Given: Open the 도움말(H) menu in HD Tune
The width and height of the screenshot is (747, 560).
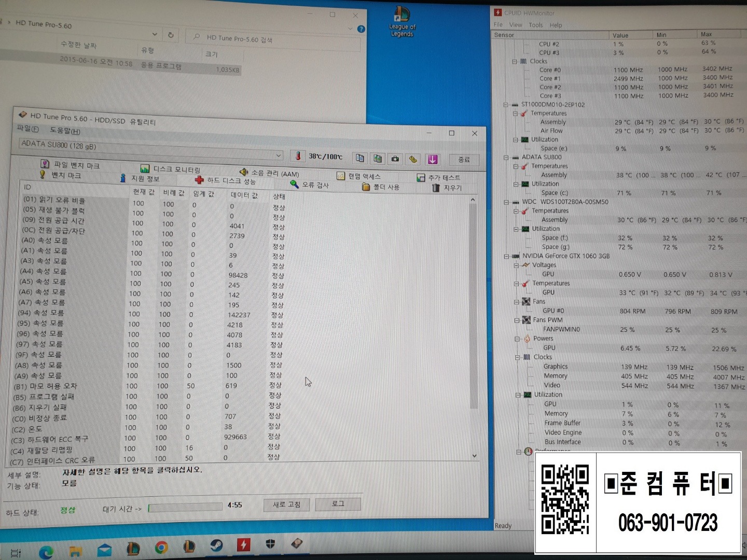Looking at the screenshot, I should click(x=65, y=131).
